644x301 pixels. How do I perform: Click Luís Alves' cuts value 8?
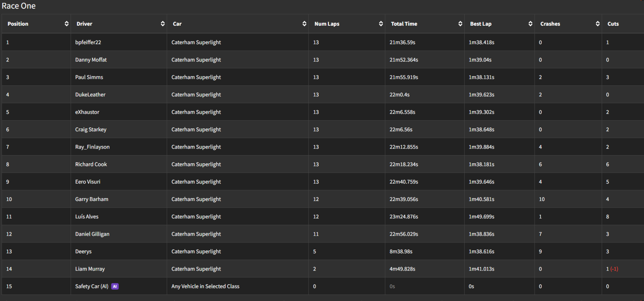click(x=607, y=217)
